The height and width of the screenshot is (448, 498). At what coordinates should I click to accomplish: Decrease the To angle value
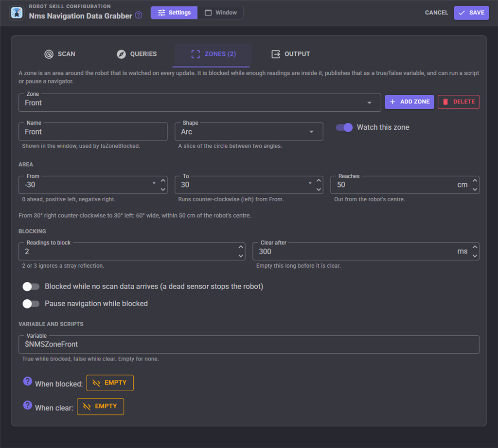click(319, 190)
